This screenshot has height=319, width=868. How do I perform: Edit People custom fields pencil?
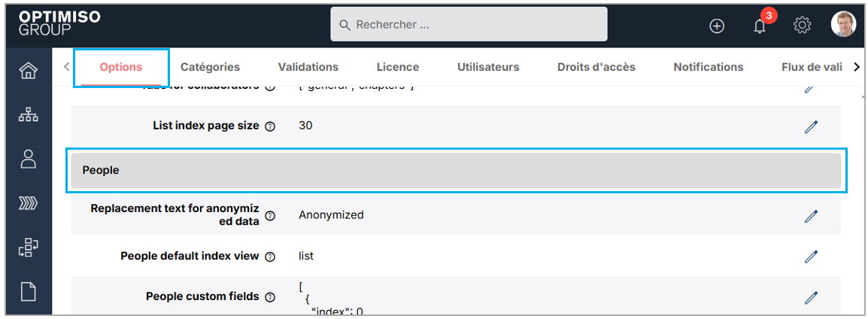(810, 297)
